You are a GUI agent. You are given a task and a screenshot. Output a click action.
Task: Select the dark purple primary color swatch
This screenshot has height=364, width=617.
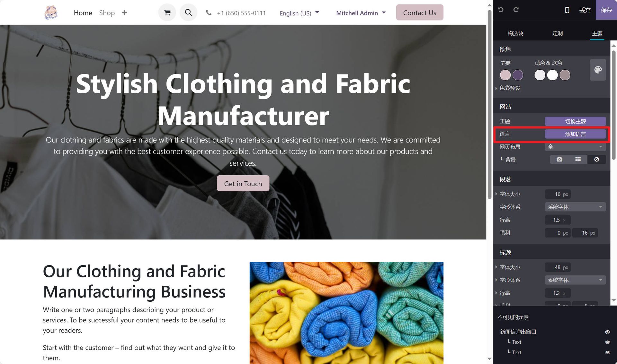pyautogui.click(x=517, y=75)
